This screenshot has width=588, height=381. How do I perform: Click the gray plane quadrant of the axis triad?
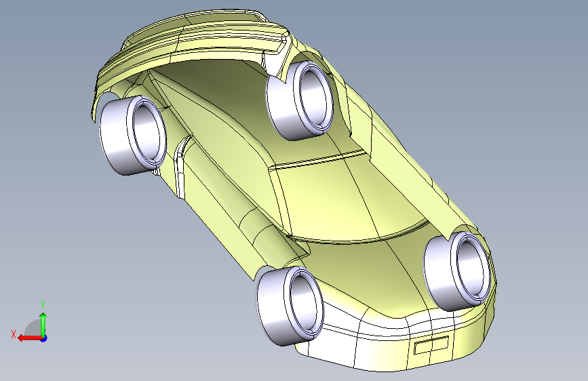coord(33,328)
